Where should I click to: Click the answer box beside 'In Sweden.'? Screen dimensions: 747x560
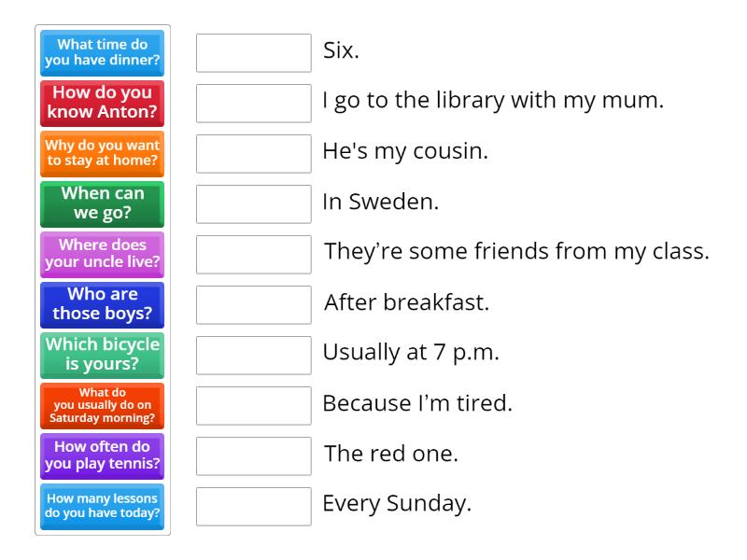253,204
